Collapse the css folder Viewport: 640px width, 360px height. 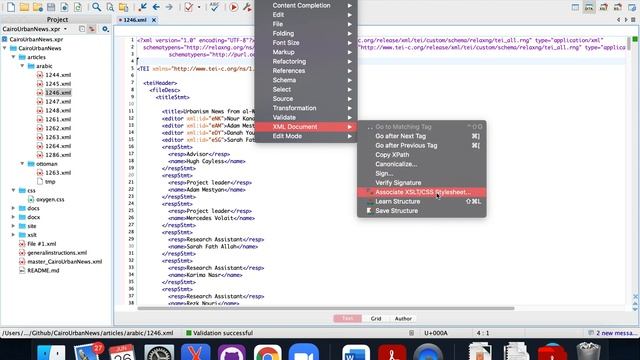(x=13, y=190)
